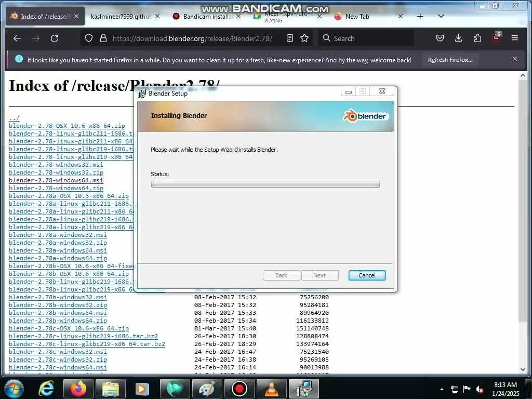Open blender-2.78c-linux-glibc219-i686.tar.bz2 link
The height and width of the screenshot is (399, 532).
tap(83, 336)
